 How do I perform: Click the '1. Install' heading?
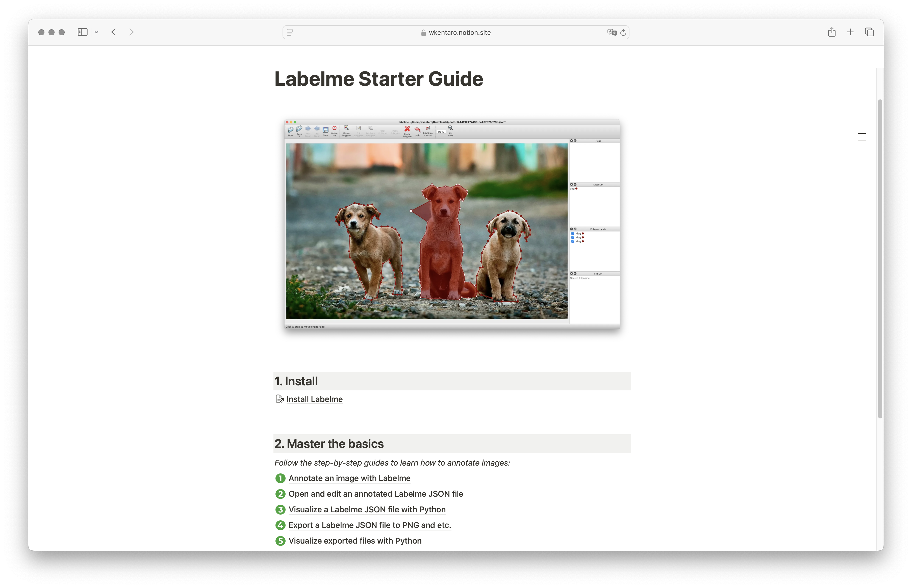coord(296,381)
